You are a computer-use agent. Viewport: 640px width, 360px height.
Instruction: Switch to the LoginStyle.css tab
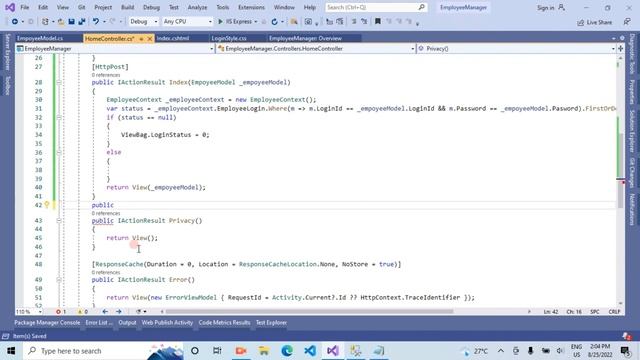229,38
